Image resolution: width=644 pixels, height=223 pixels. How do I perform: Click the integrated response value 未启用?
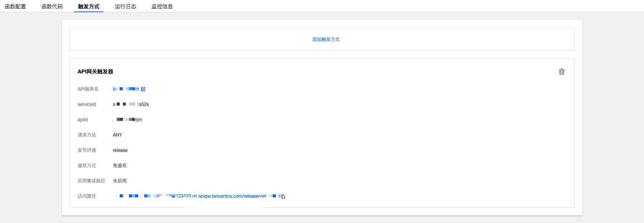click(x=120, y=181)
